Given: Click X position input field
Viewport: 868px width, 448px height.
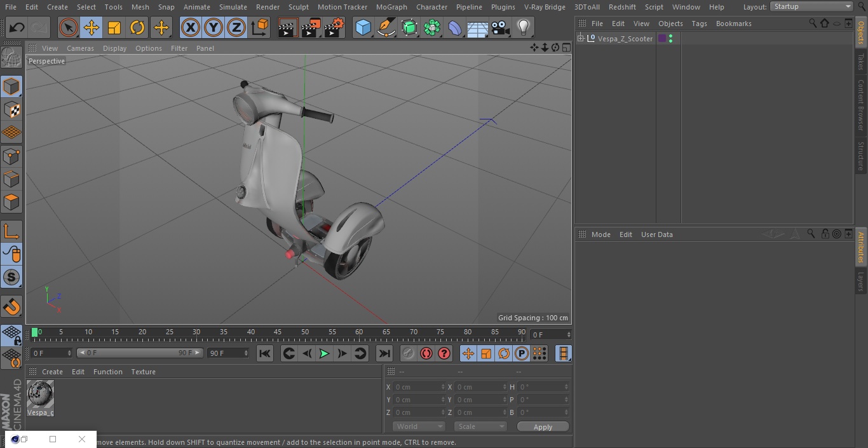Looking at the screenshot, I should [419, 387].
